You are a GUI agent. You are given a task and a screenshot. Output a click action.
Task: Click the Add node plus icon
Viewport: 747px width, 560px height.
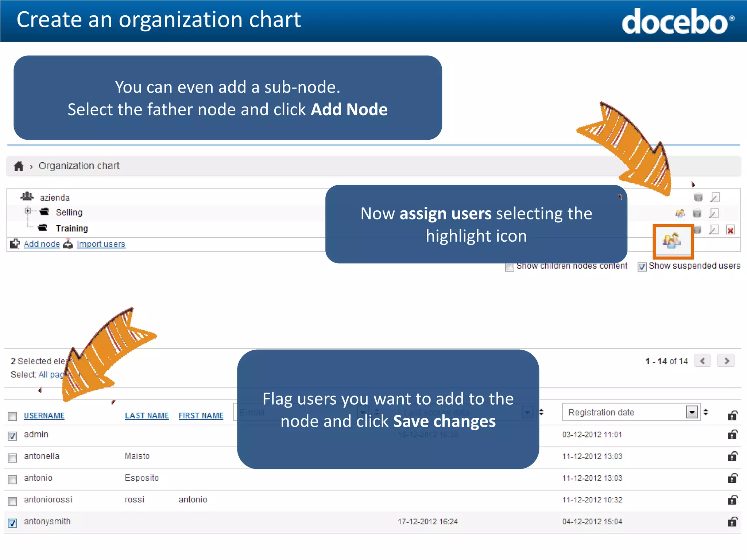click(15, 244)
